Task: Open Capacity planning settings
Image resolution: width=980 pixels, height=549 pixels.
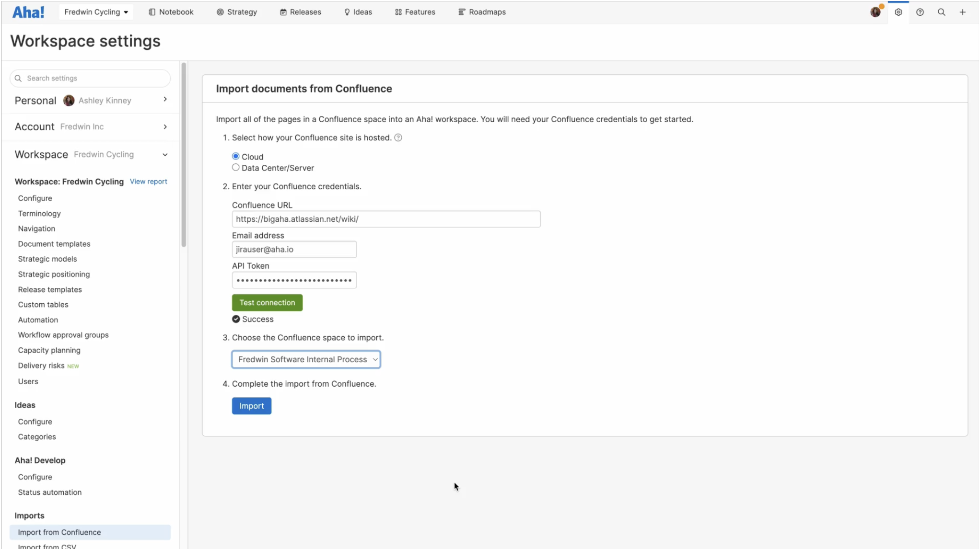Action: click(x=49, y=350)
